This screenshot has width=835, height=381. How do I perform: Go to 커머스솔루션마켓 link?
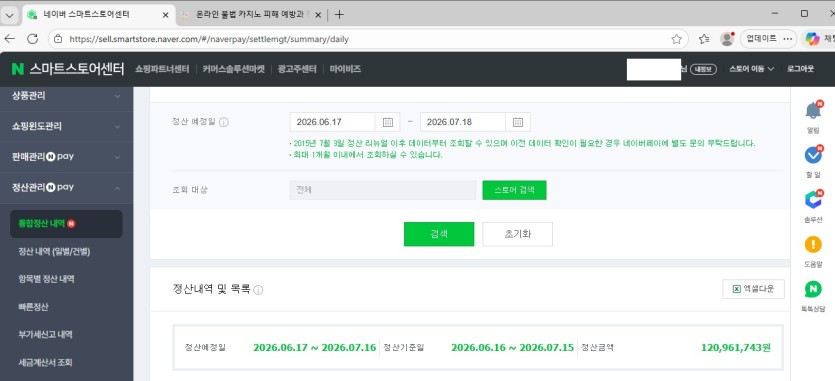click(x=234, y=69)
